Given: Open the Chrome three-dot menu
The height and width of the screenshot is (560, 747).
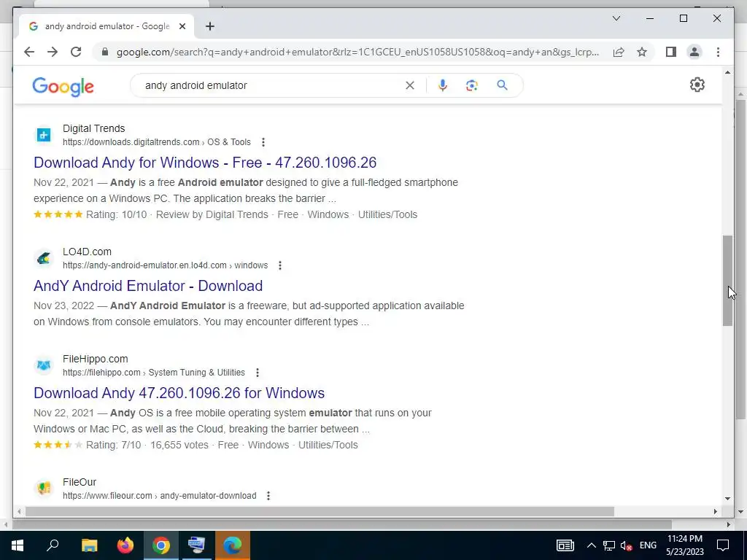Looking at the screenshot, I should click(x=718, y=52).
